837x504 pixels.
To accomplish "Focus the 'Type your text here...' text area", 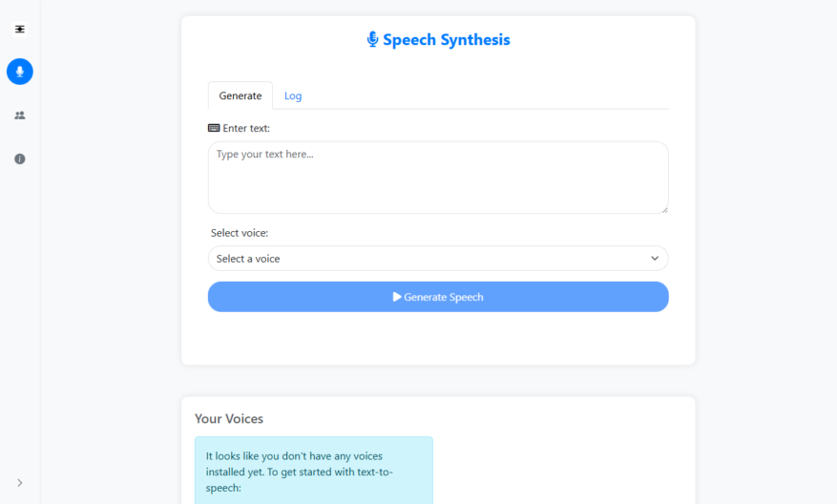I will pos(438,178).
